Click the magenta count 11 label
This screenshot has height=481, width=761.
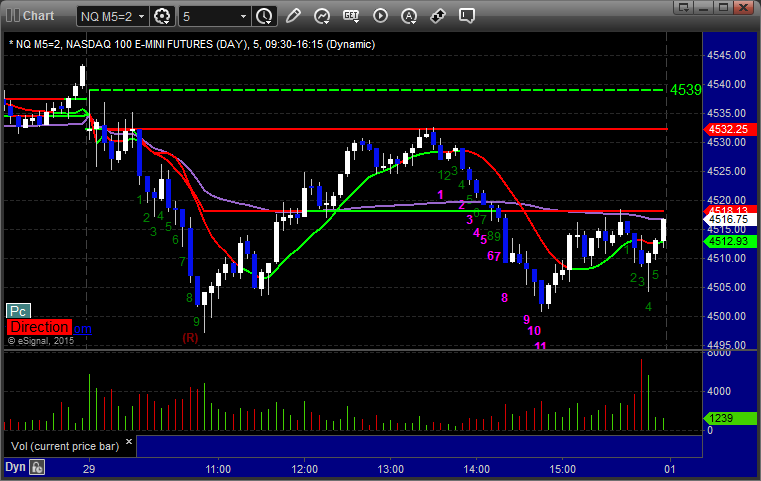(540, 346)
